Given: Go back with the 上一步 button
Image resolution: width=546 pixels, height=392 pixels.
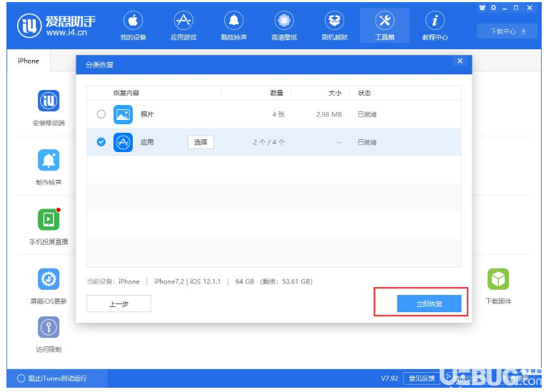Looking at the screenshot, I should [118, 304].
